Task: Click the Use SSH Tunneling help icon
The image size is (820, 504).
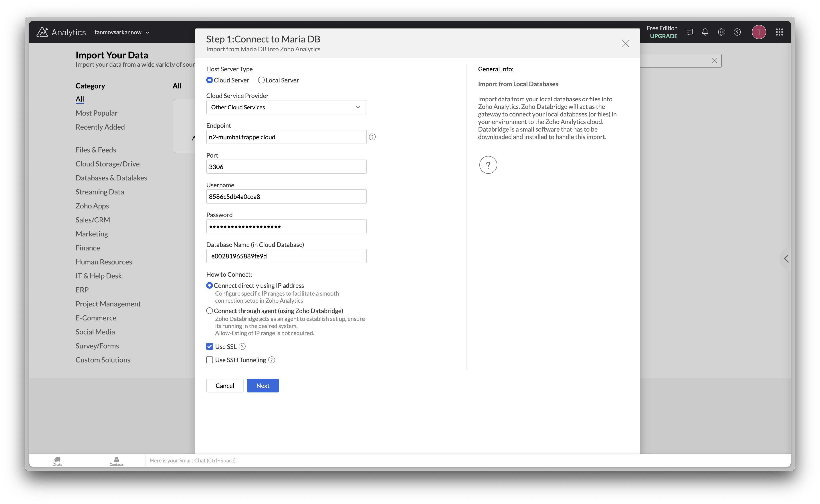Action: (272, 360)
